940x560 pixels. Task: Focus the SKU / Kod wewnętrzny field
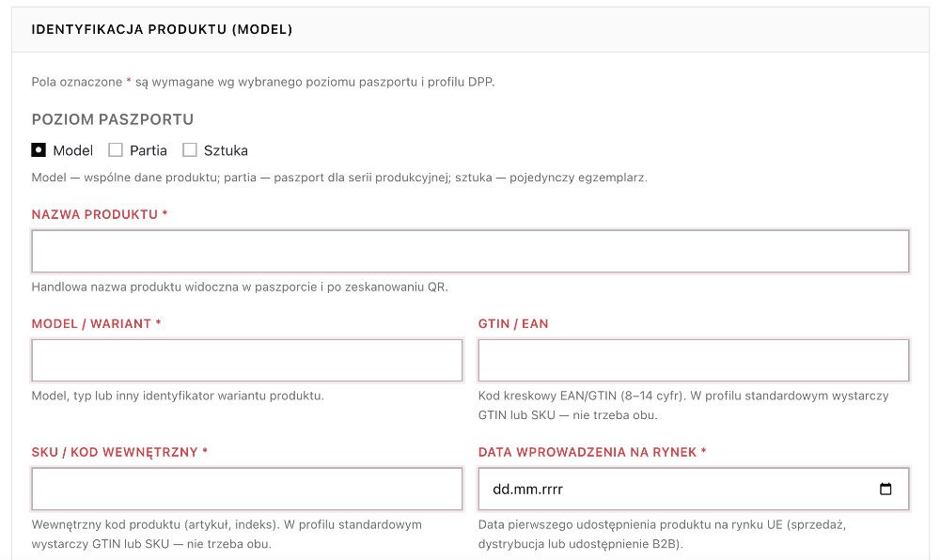coord(247,490)
